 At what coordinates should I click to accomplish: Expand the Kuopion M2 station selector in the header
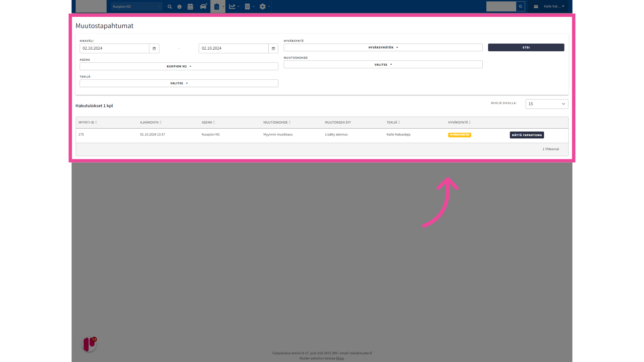point(137,6)
